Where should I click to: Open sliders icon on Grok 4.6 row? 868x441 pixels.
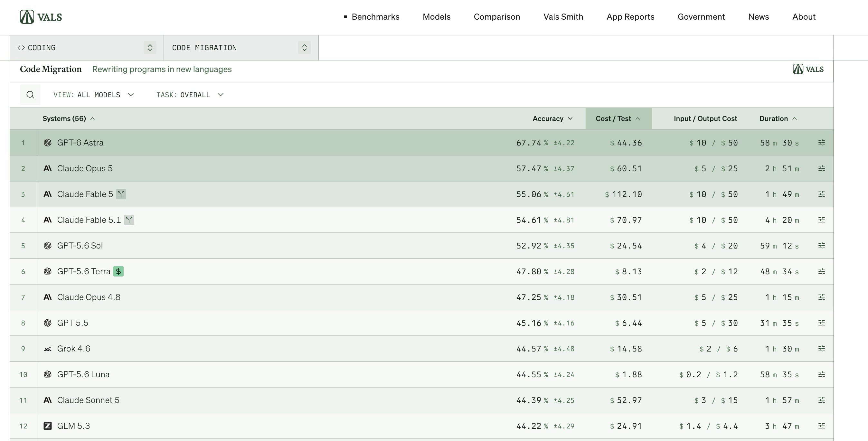[822, 349]
